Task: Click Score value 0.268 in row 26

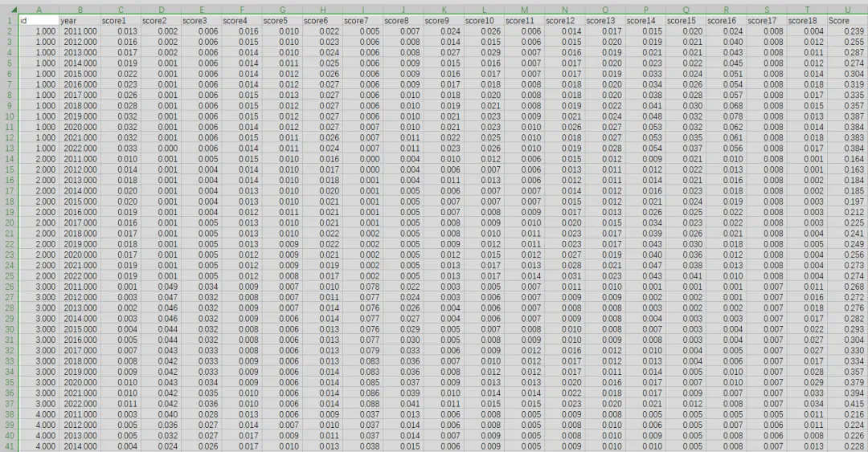Action: coord(847,287)
